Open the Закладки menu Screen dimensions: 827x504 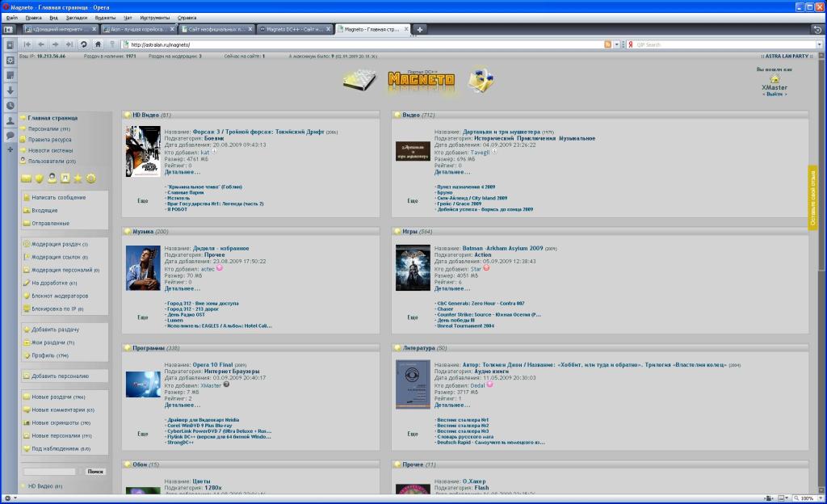pyautogui.click(x=77, y=18)
